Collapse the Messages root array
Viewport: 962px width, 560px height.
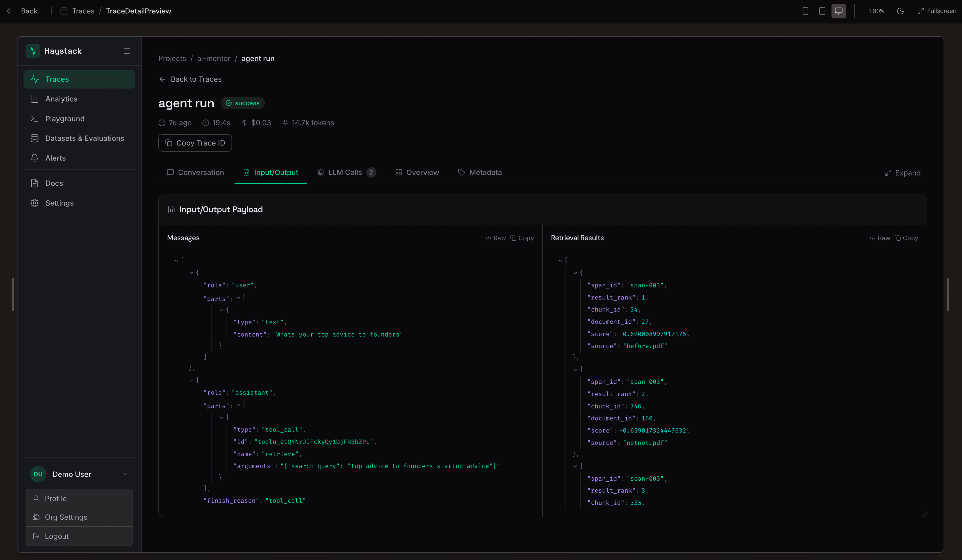176,260
